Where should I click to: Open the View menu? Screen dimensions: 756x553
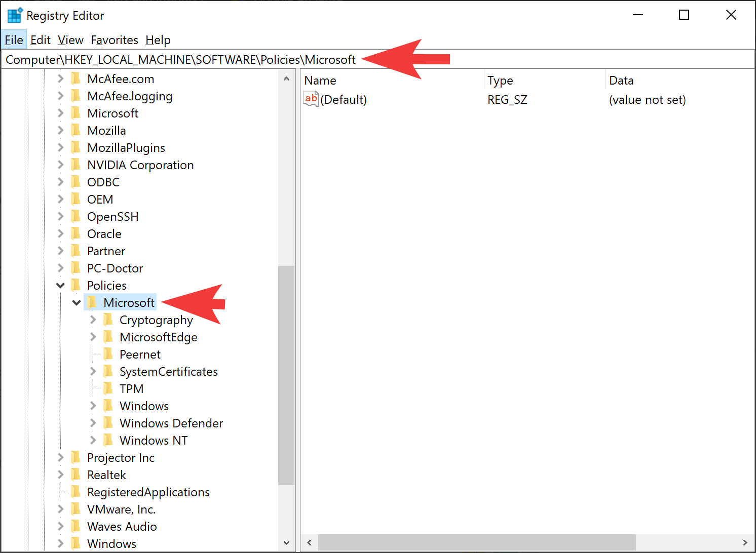(x=70, y=39)
